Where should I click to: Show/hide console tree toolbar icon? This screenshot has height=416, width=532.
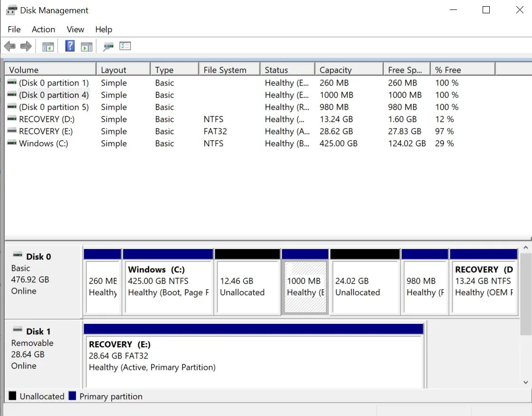(x=48, y=47)
